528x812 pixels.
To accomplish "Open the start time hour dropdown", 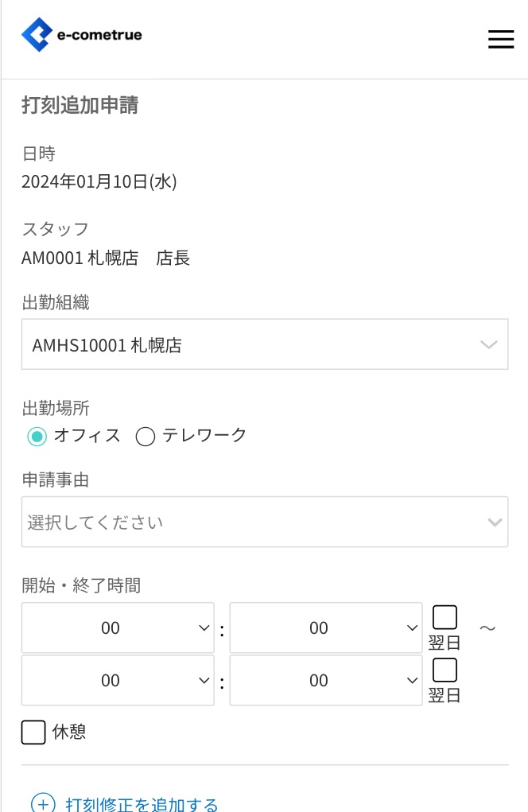I will click(x=118, y=628).
